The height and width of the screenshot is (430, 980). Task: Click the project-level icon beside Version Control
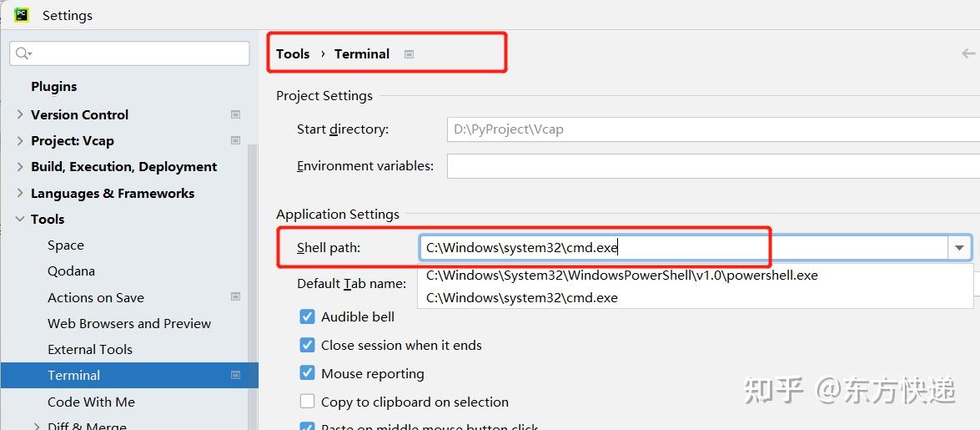pyautogui.click(x=236, y=114)
